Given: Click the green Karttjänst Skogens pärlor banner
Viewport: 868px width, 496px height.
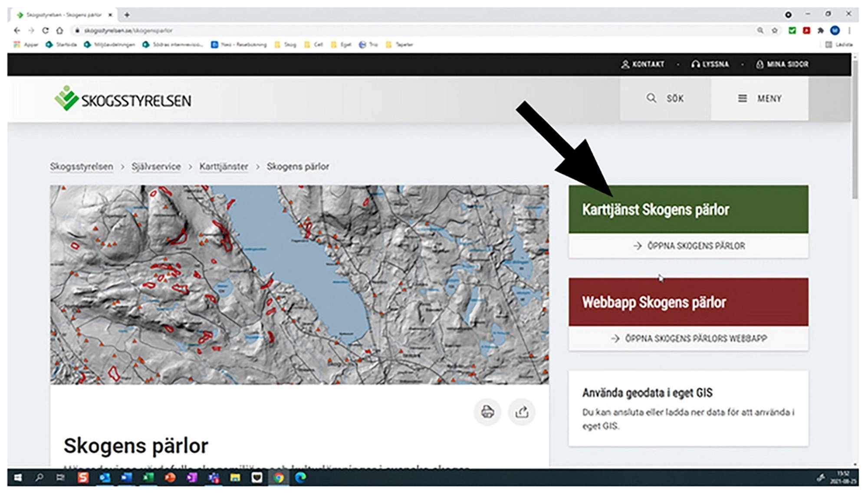Looking at the screenshot, I should coord(688,209).
